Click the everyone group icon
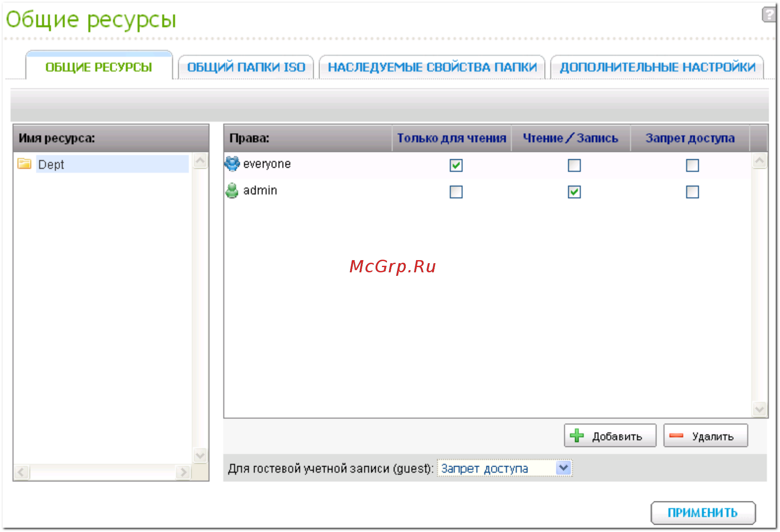 pyautogui.click(x=232, y=164)
